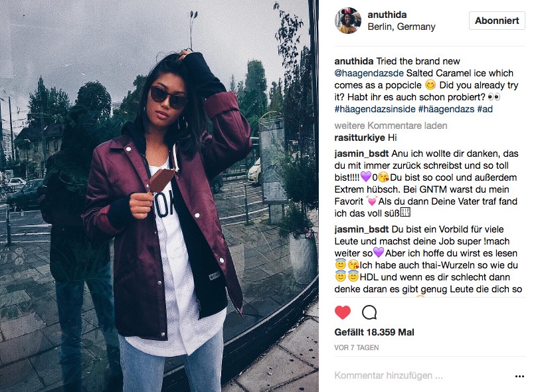Open the Berlin, Germany location link
The height and width of the screenshot is (392, 538).
pos(401,27)
